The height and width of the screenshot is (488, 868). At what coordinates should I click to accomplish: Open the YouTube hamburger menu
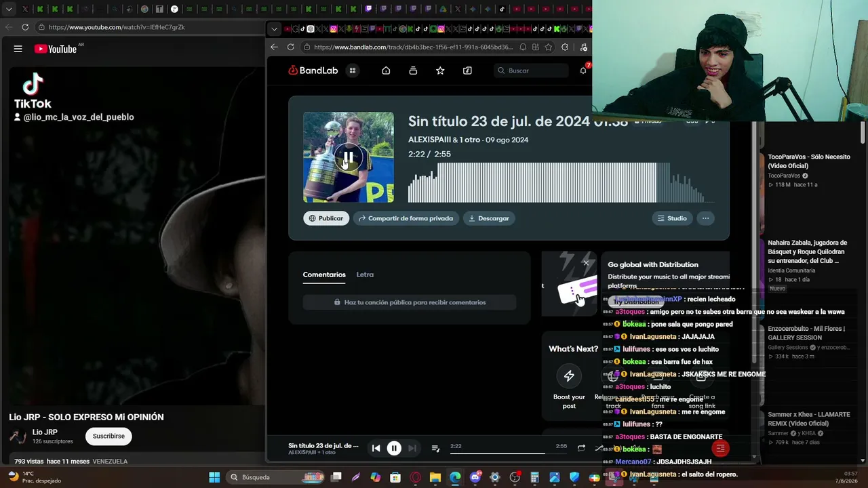(18, 49)
